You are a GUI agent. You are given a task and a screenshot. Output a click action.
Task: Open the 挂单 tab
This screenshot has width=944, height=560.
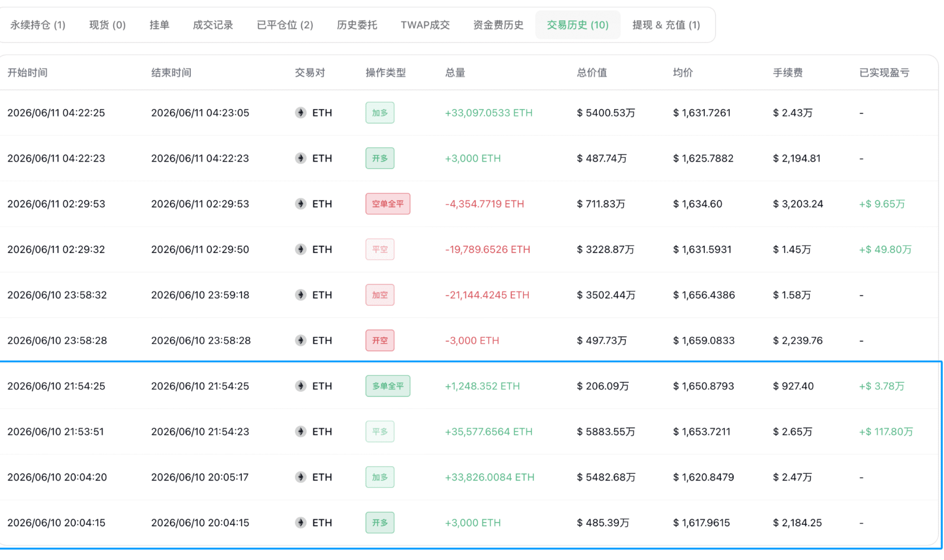(159, 25)
